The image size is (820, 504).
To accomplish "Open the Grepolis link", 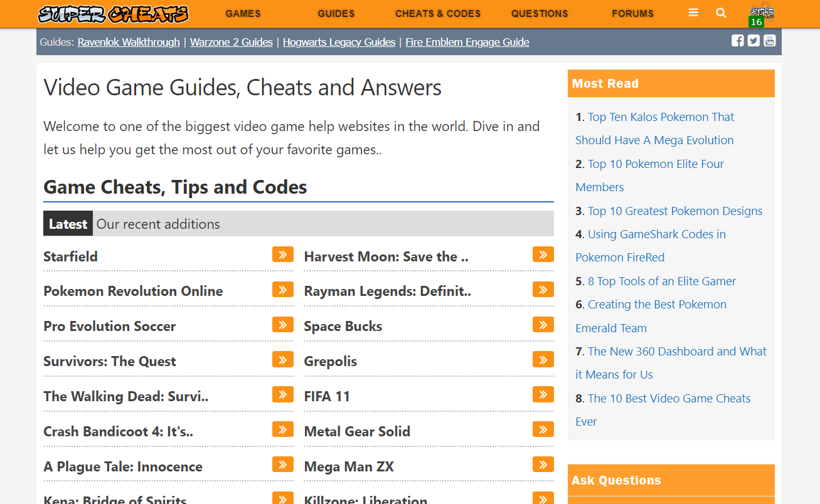I will click(x=331, y=362).
